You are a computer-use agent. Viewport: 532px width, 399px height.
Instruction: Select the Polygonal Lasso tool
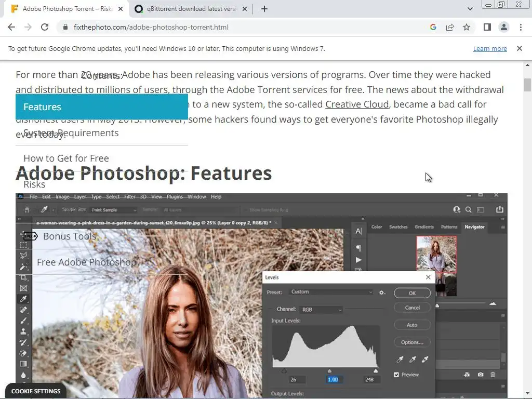pyautogui.click(x=23, y=256)
